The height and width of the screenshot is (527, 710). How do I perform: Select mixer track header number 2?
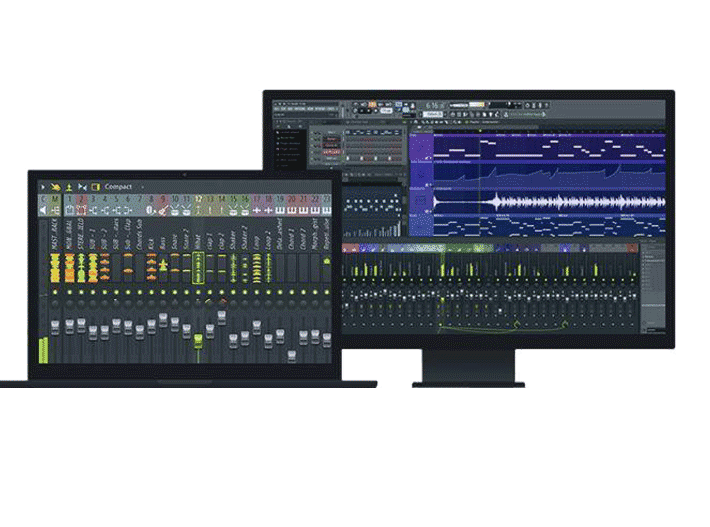pyautogui.click(x=80, y=201)
